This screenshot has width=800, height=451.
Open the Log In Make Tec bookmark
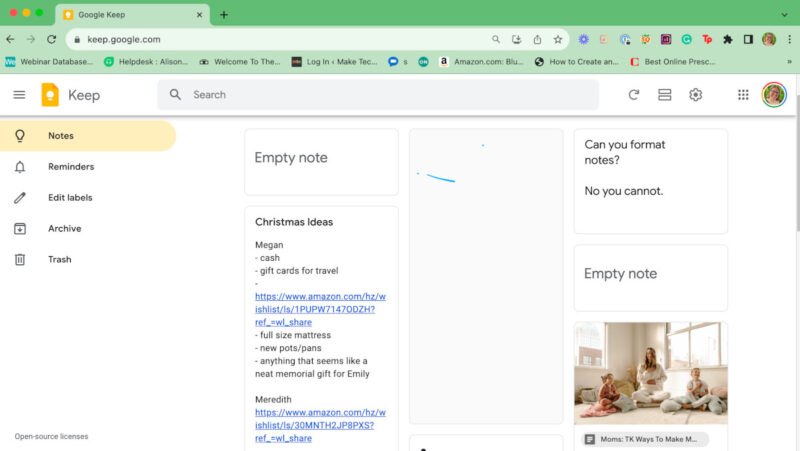[334, 62]
